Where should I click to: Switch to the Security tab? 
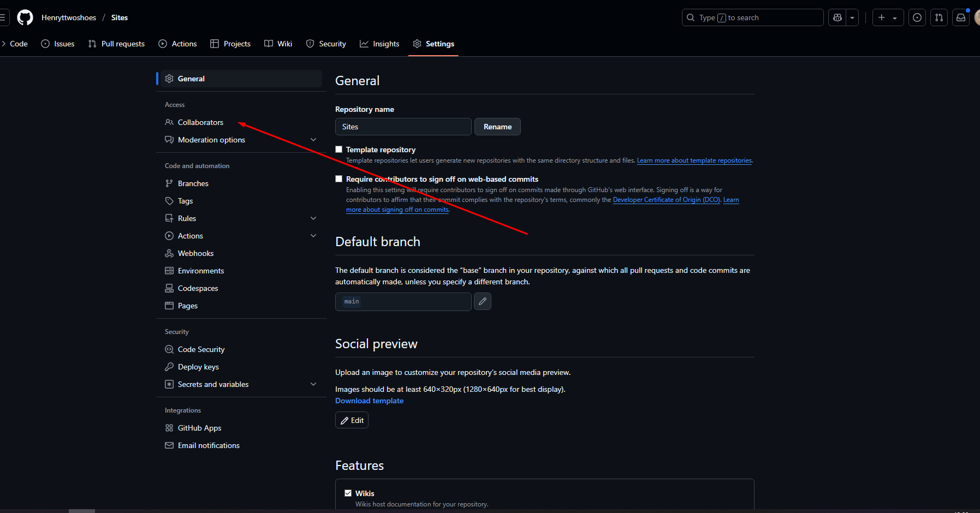(326, 44)
